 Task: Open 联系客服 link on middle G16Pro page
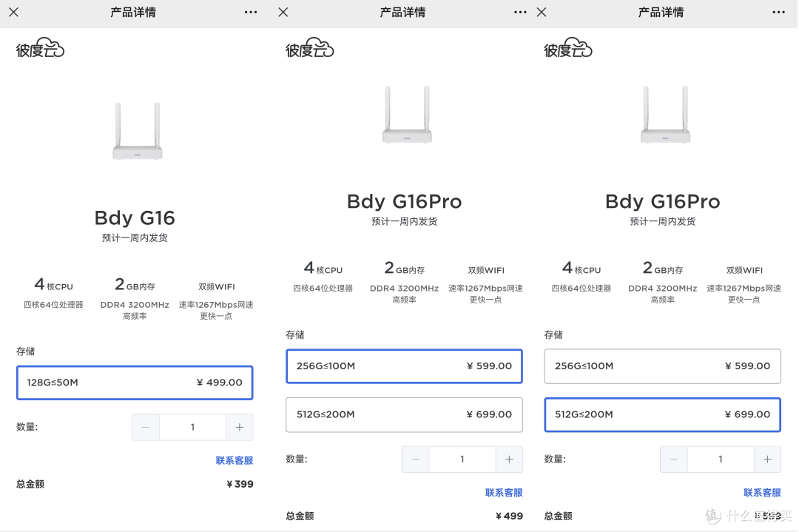tap(504, 493)
